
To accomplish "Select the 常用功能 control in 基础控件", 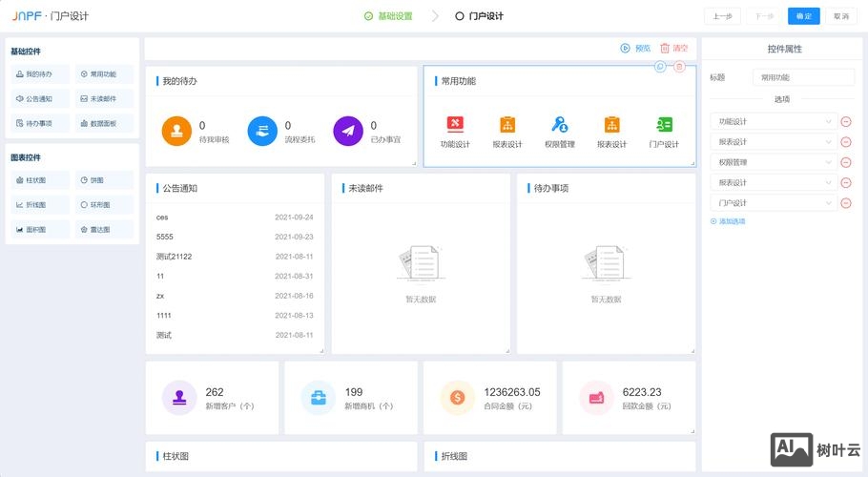I will [x=104, y=74].
